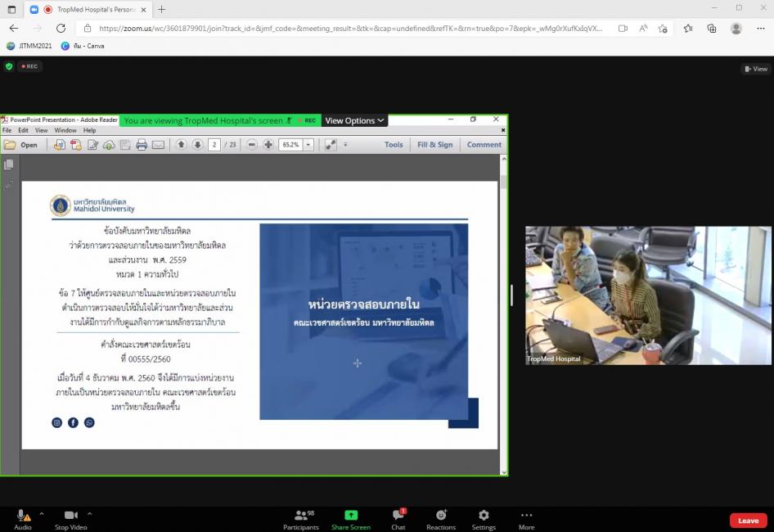774x532 pixels.
Task: Click the browser favorites star icon
Action: 688,28
